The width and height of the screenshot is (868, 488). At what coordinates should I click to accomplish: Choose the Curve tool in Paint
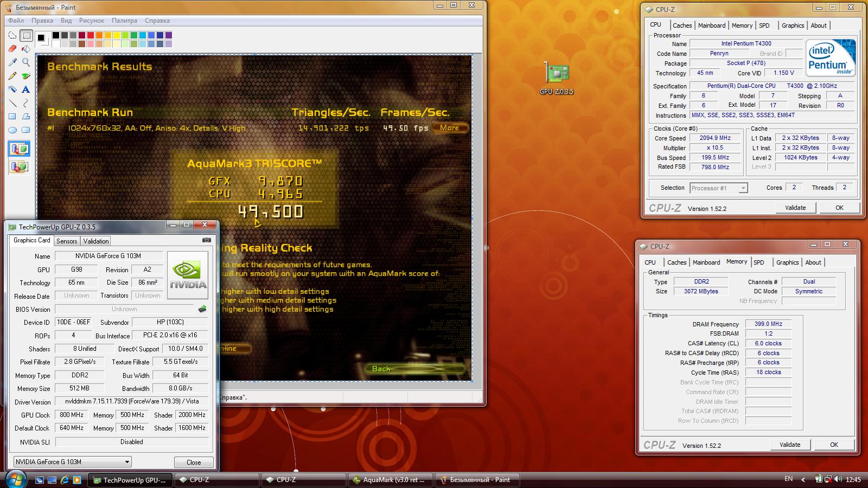coord(25,103)
